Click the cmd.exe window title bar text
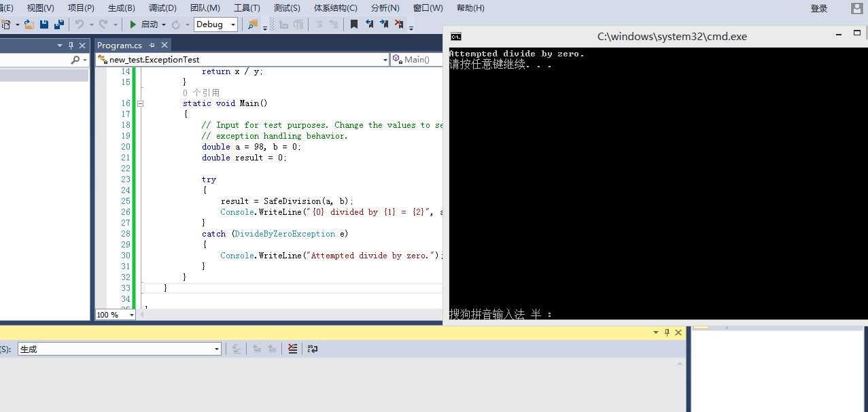The height and width of the screenshot is (412, 868). pos(672,37)
